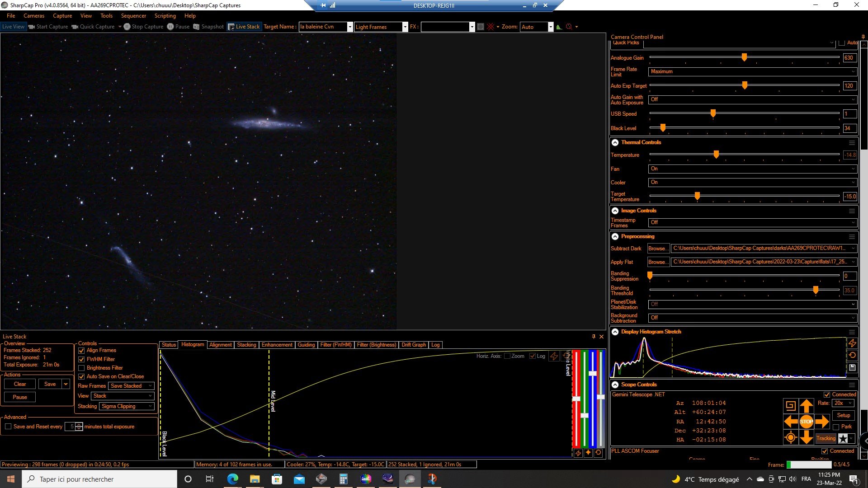868x488 pixels.
Task: Click the Pause button in Live Stack Actions
Action: point(20,397)
